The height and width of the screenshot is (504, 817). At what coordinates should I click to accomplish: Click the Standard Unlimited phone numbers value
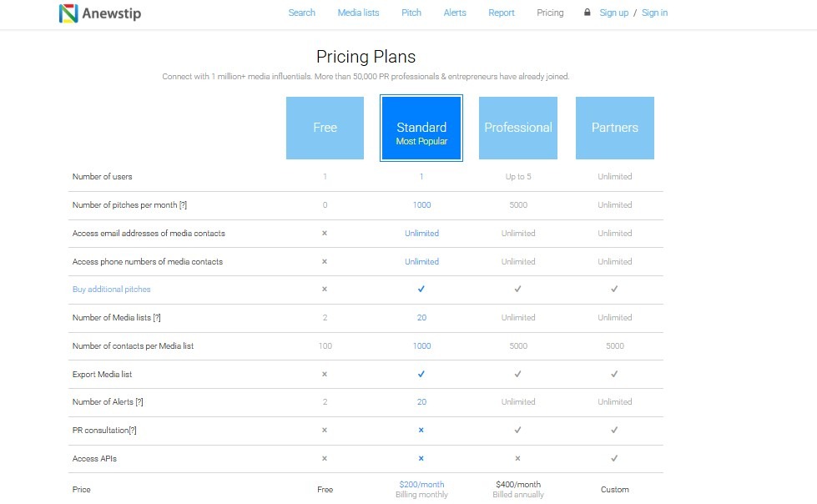coord(421,261)
